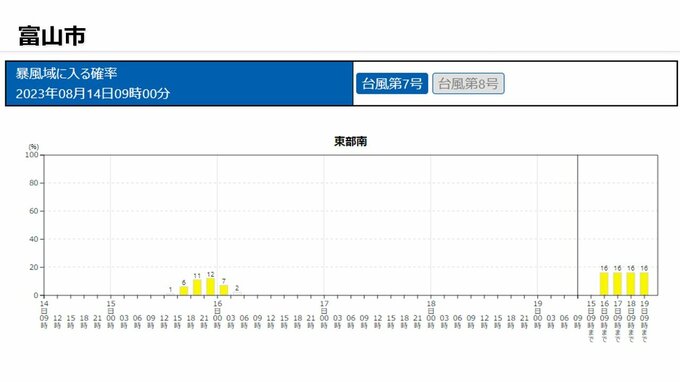Click the small bar labeled 2
This screenshot has width=680, height=382.
tap(237, 294)
